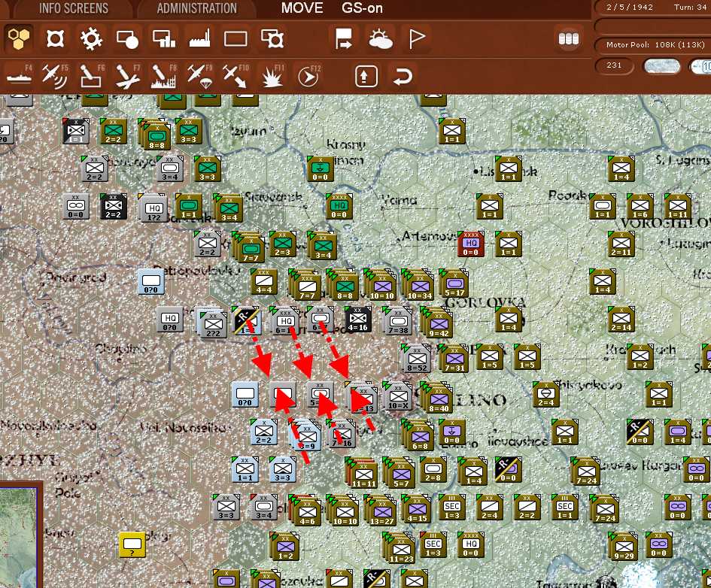The height and width of the screenshot is (588, 711).
Task: Select the airborne drop (F9) mission icon
Action: click(199, 76)
